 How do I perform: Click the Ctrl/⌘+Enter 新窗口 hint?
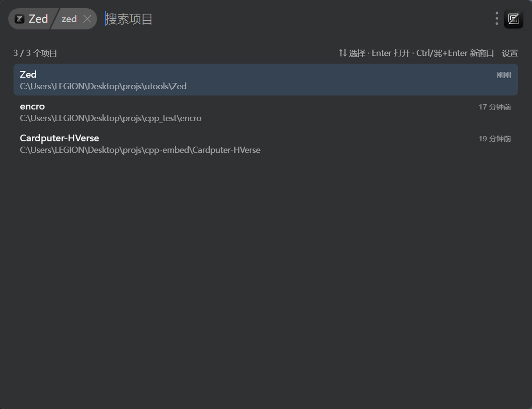pos(455,53)
